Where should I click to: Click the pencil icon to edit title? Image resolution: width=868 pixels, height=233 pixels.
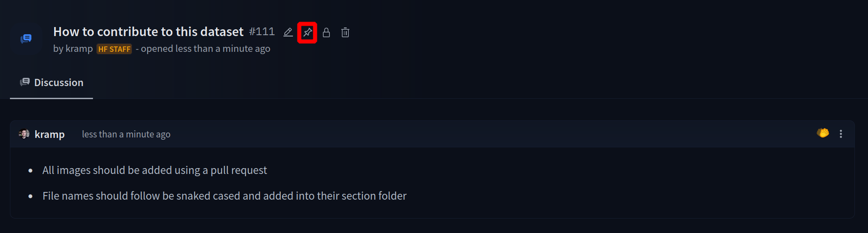(288, 32)
